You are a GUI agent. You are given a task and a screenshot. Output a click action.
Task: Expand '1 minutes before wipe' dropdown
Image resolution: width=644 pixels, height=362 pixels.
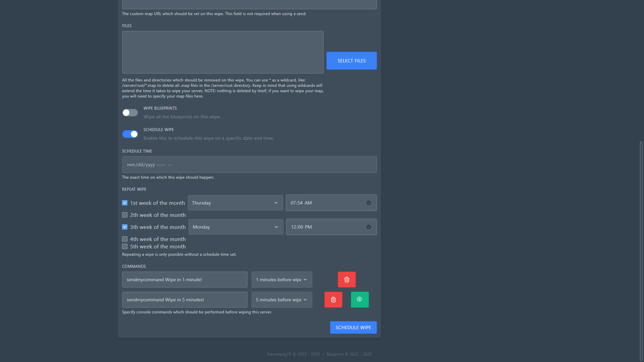coord(281,280)
